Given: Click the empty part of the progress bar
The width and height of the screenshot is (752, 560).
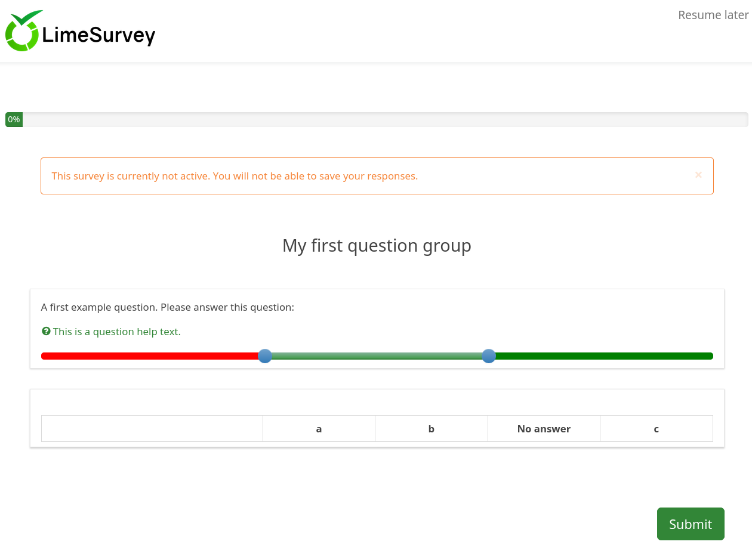Looking at the screenshot, I should click(382, 119).
